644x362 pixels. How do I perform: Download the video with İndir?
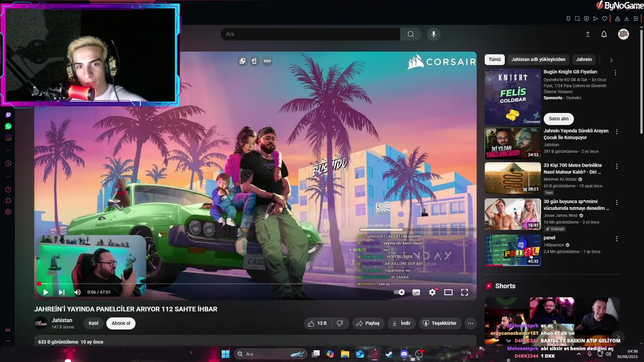[x=401, y=323]
